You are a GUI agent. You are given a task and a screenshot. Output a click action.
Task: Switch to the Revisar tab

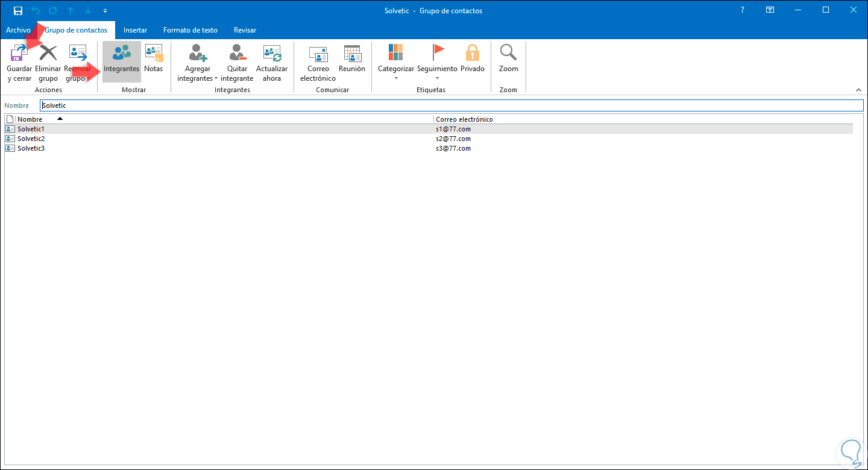pos(245,30)
